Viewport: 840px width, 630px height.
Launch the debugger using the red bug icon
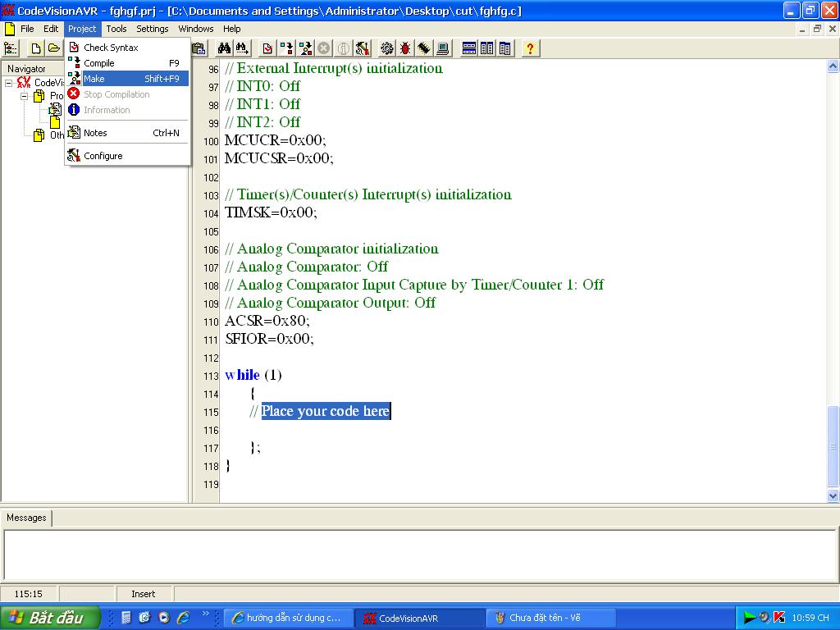pyautogui.click(x=405, y=48)
